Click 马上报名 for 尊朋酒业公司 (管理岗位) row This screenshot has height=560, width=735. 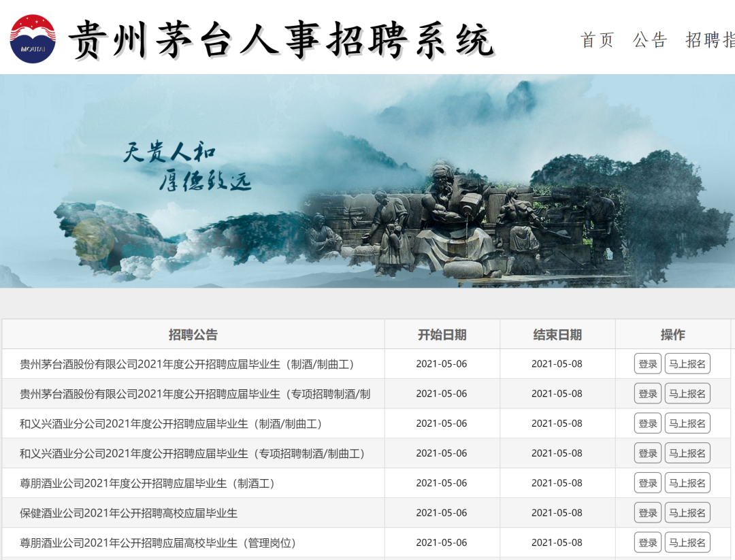pos(687,542)
